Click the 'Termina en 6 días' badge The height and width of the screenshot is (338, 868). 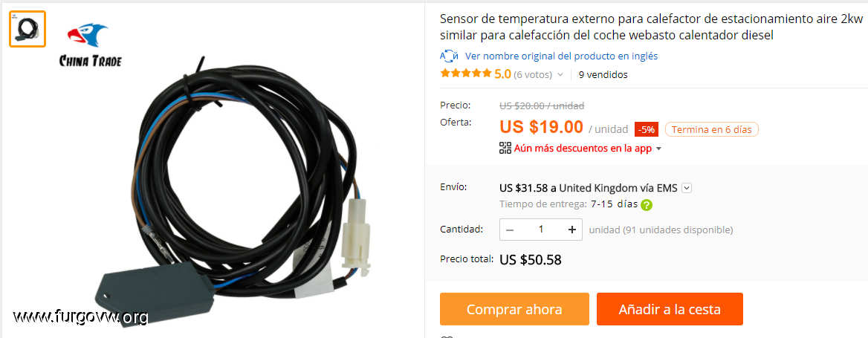click(x=711, y=129)
